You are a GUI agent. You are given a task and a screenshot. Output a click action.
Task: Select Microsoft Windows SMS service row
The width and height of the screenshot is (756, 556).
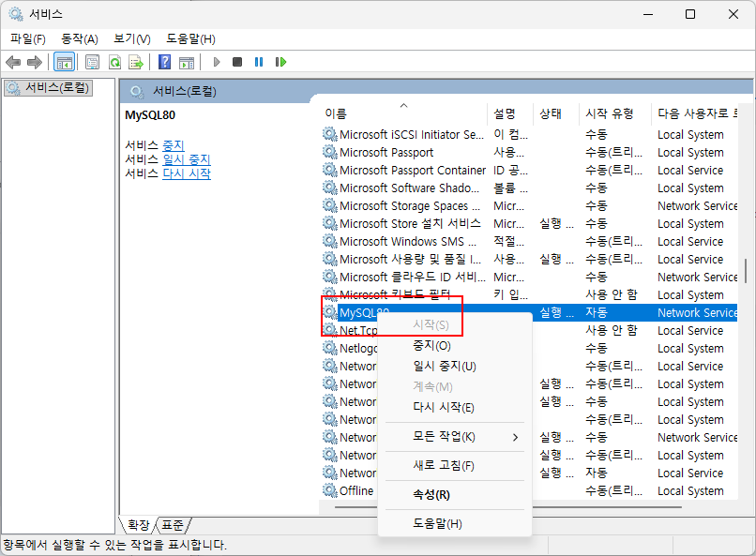coord(530,241)
